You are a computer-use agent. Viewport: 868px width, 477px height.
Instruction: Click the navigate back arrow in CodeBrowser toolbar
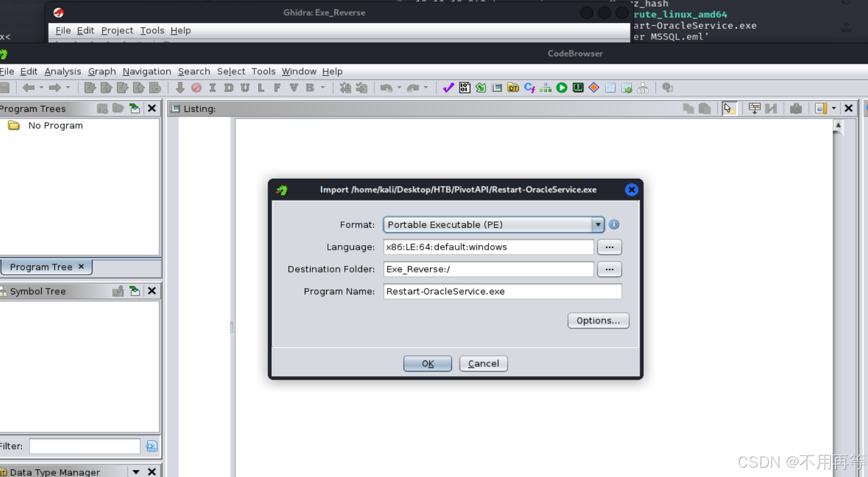pyautogui.click(x=28, y=88)
